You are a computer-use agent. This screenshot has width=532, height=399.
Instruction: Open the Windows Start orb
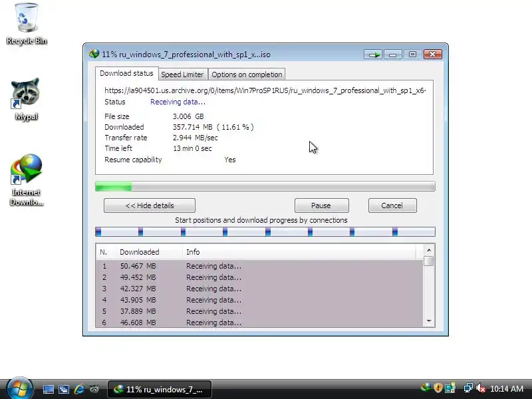(x=19, y=388)
